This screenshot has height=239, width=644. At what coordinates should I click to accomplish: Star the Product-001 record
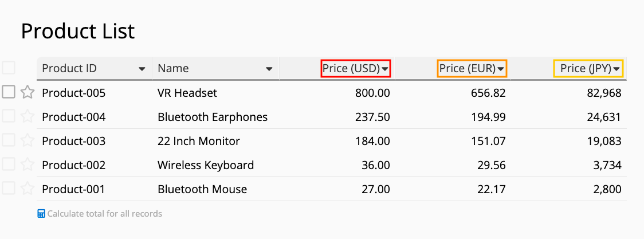(27, 189)
